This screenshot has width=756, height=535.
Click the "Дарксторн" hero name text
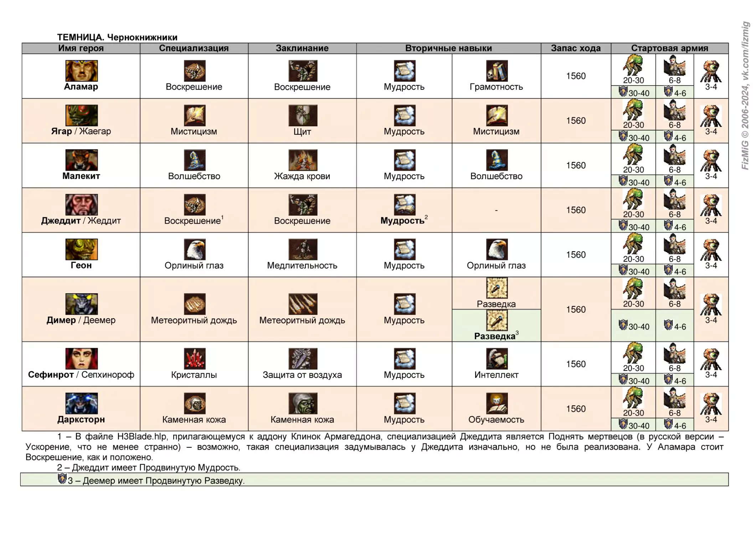[81, 419]
